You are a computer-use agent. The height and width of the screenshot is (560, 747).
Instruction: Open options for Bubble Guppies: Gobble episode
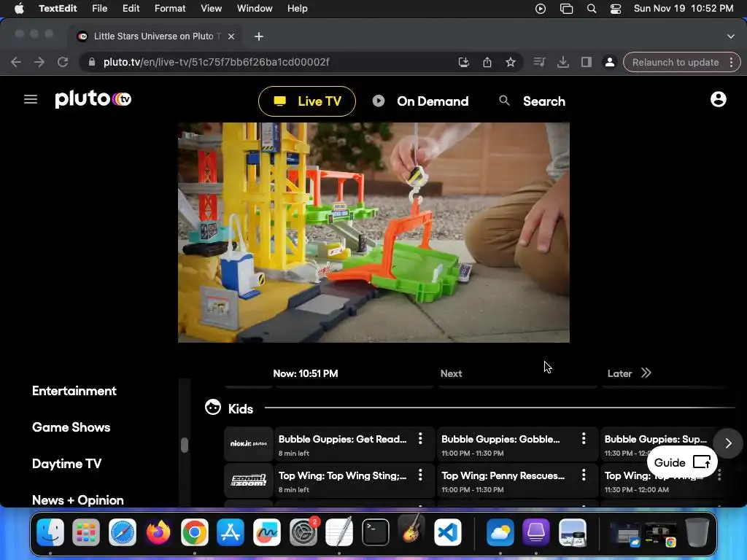(x=584, y=438)
